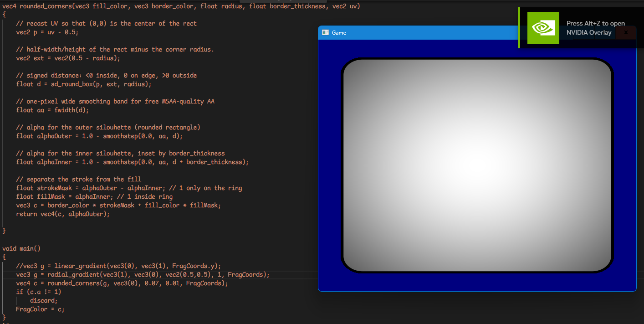Click the "float strokeMask = alphaOuter - alphaInner;" statement
644x324 pixels.
click(x=91, y=188)
